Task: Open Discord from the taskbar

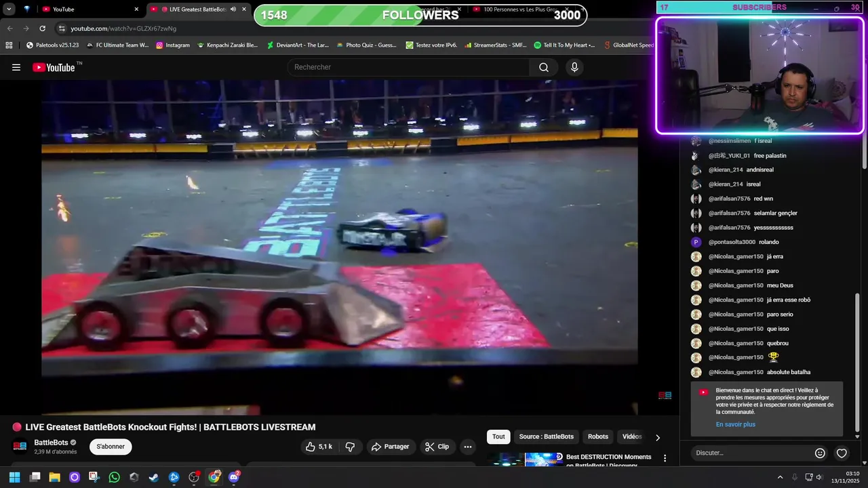Action: (x=234, y=477)
